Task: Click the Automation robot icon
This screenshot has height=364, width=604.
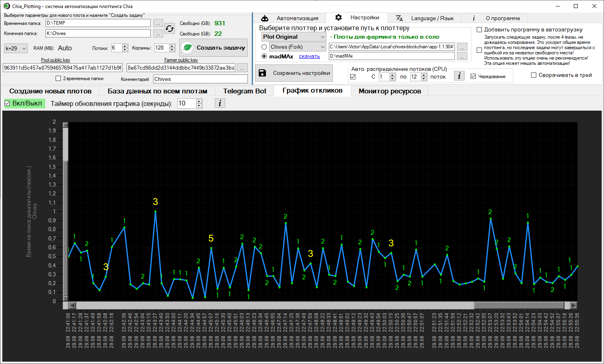Action: click(x=265, y=18)
